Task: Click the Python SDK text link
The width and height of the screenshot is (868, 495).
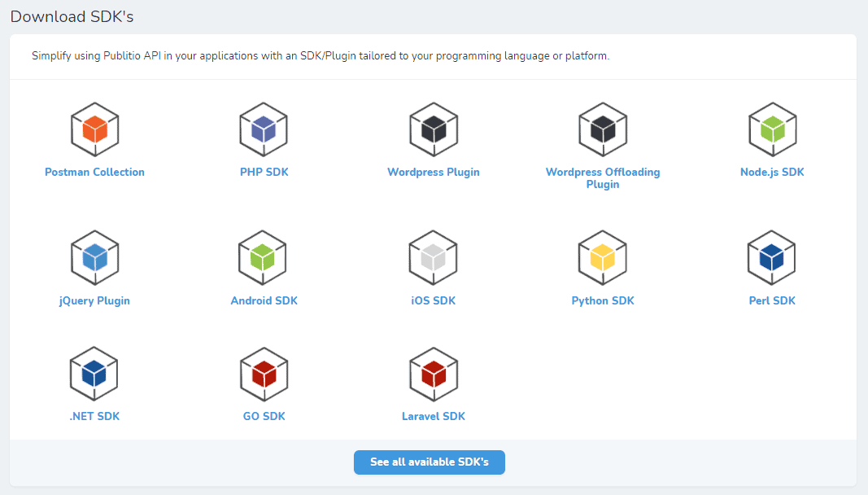Action: 603,301
